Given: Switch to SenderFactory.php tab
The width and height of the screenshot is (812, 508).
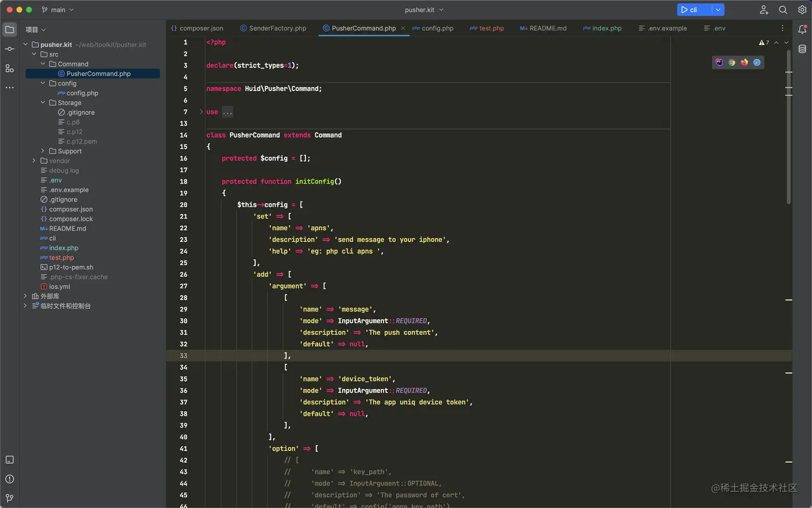Looking at the screenshot, I should tap(273, 28).
